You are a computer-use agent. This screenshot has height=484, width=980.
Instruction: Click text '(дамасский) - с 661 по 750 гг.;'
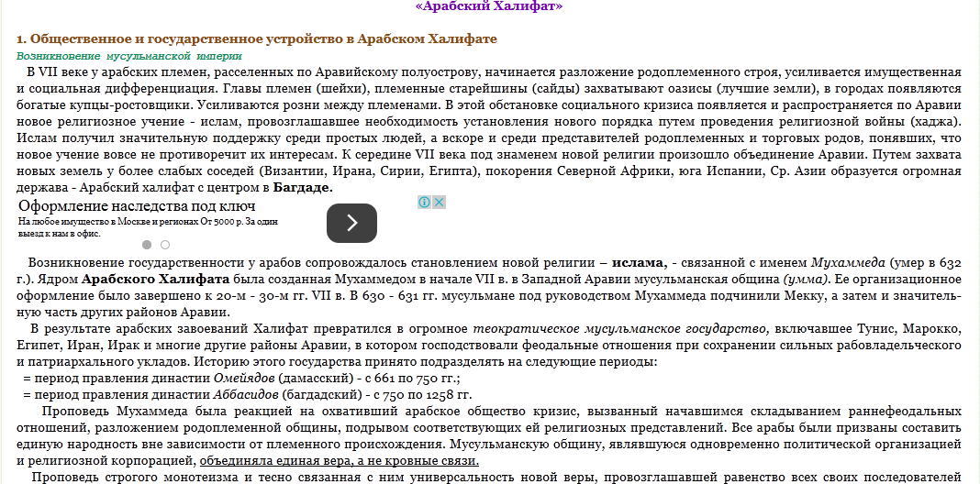pos(370,379)
